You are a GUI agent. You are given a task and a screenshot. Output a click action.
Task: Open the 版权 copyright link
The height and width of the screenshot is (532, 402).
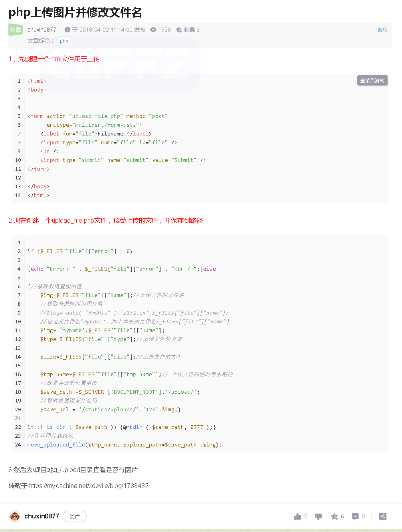click(382, 30)
